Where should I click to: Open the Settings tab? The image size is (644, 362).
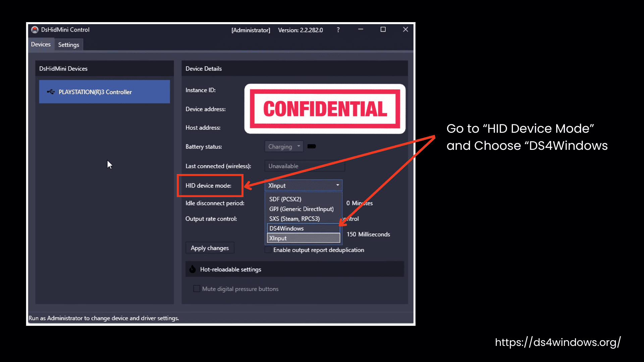point(69,45)
